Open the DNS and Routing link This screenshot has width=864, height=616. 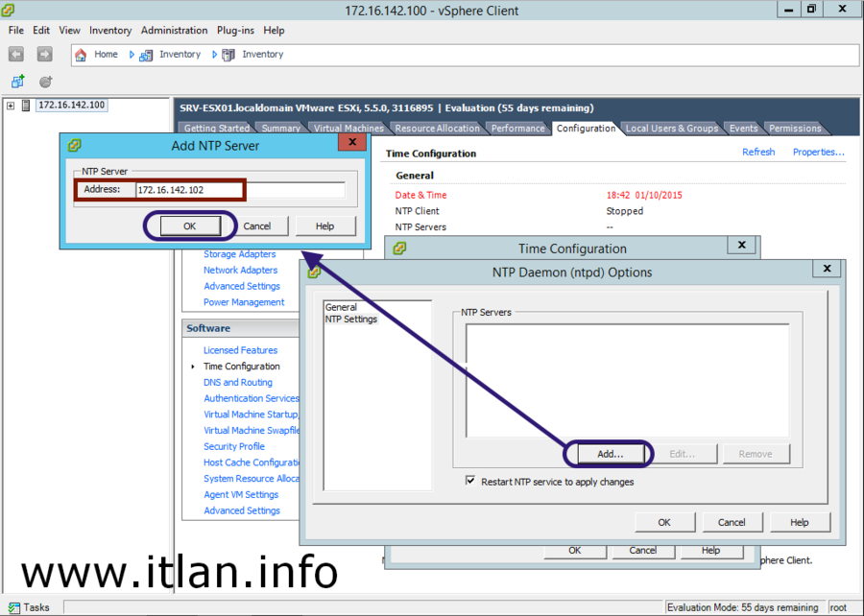(x=237, y=383)
